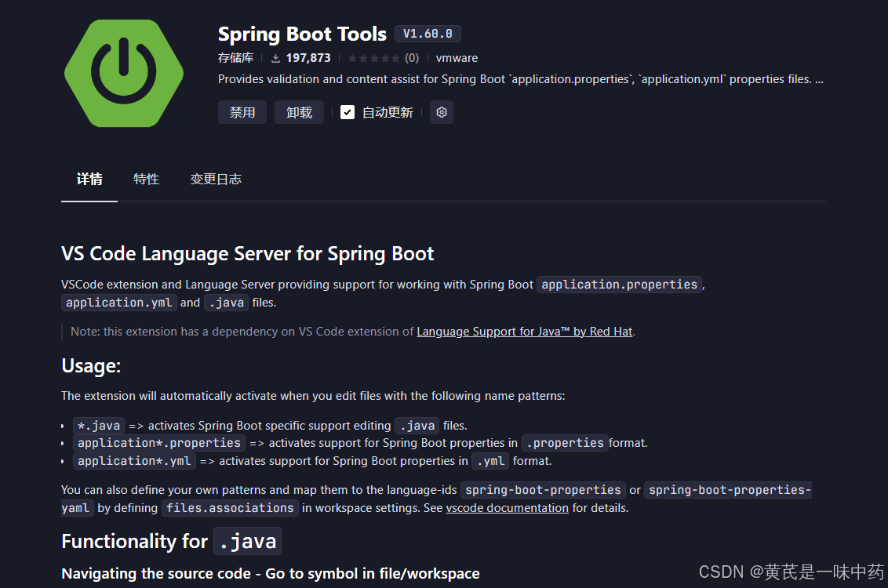Switch to the 变更日志 changelog tab
This screenshot has width=888, height=588.
[216, 180]
